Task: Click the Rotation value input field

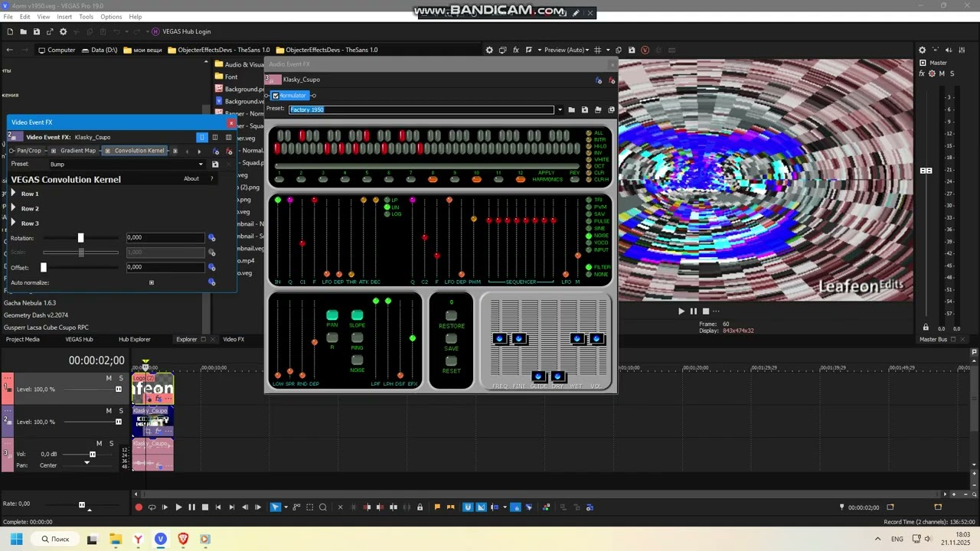Action: coord(165,238)
